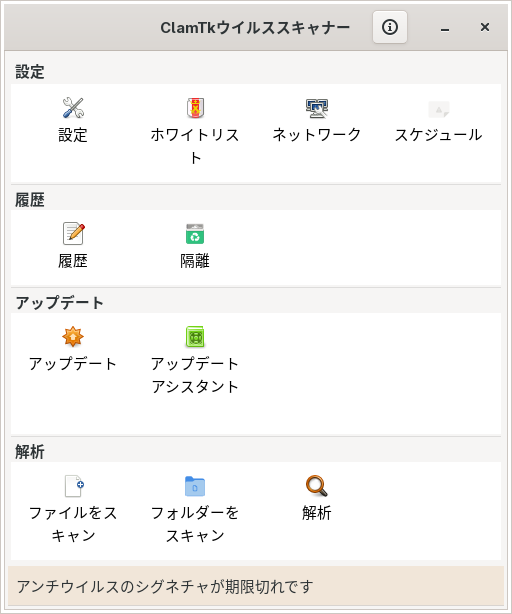This screenshot has width=512, height=614.
Task: Click the フォルダーをスキャン blue folder icon
Action: (195, 486)
